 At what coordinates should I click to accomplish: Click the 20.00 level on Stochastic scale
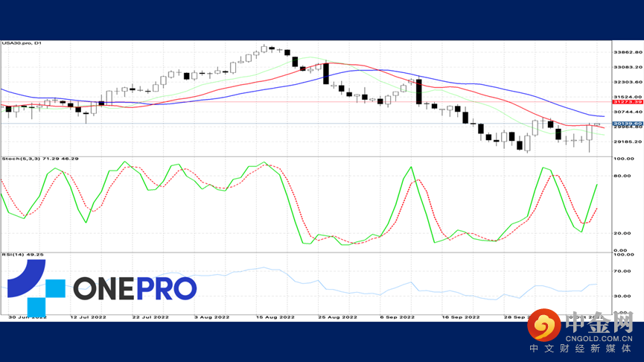622,233
